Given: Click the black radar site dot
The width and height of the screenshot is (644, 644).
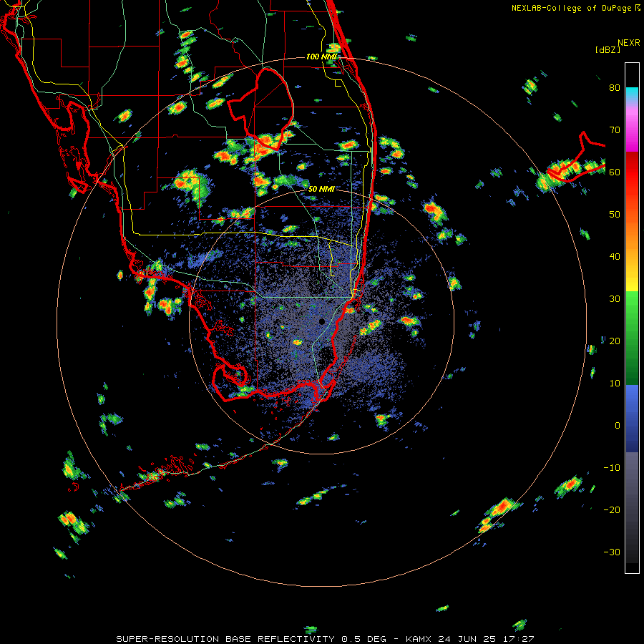Looking at the screenshot, I should 321,321.
